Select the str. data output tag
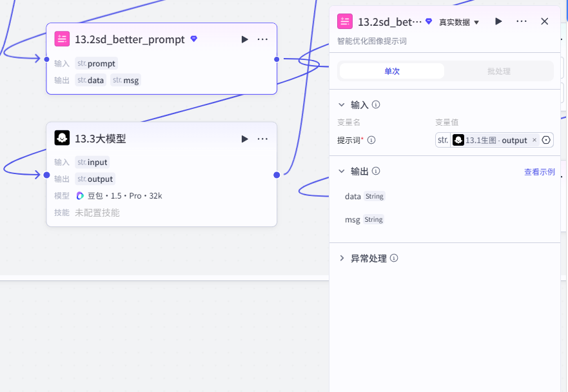This screenshot has height=392, width=568. [90, 80]
